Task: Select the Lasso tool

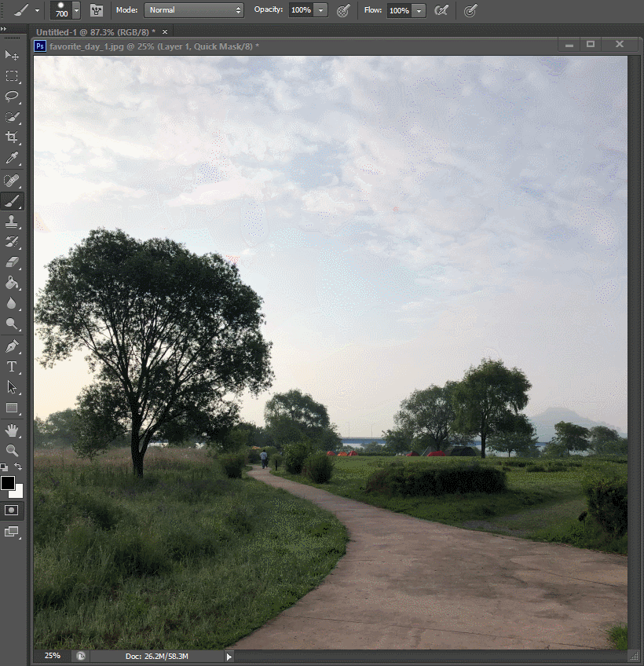Action: click(x=12, y=97)
